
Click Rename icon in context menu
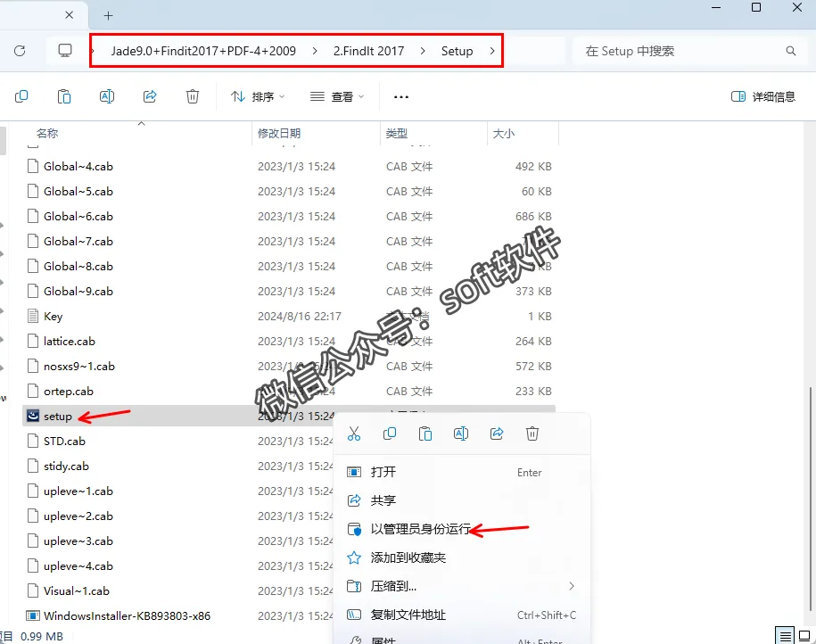(x=461, y=433)
